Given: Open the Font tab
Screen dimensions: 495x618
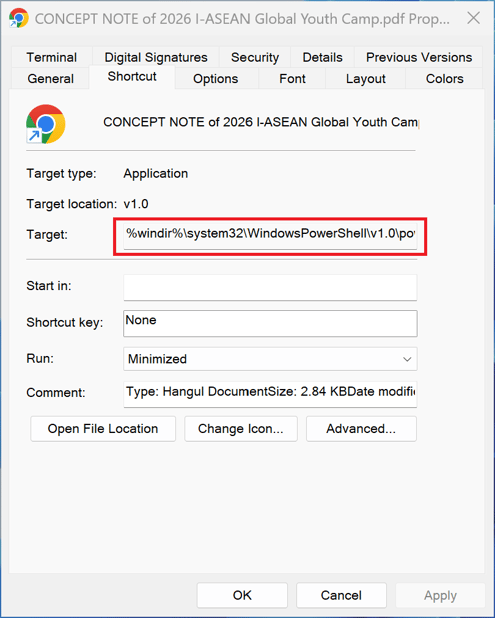Looking at the screenshot, I should 292,78.
